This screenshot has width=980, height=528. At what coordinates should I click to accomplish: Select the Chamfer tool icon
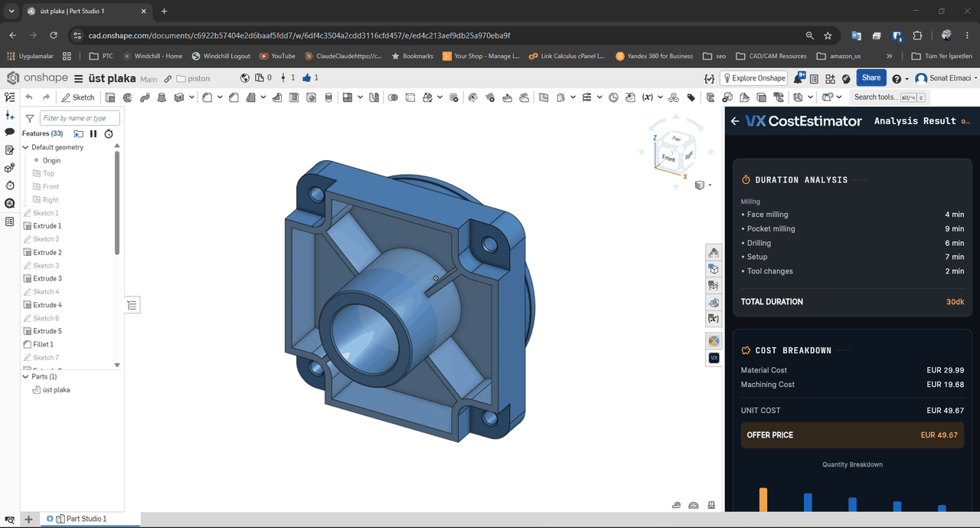(x=234, y=97)
